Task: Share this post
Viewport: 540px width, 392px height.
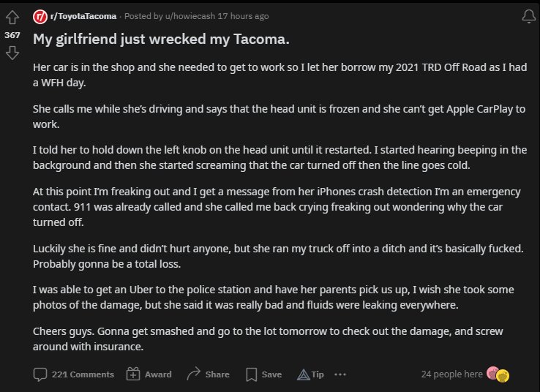Action: 208,374
